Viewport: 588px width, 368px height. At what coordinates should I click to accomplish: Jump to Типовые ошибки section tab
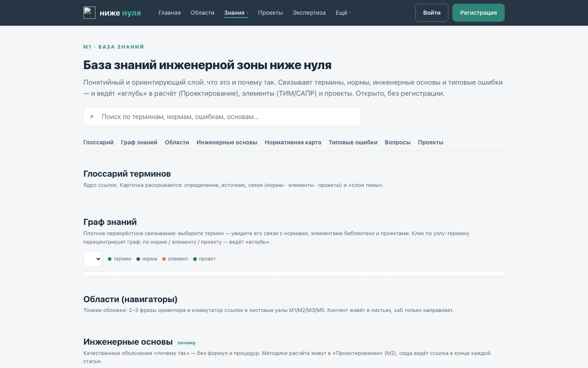(353, 143)
